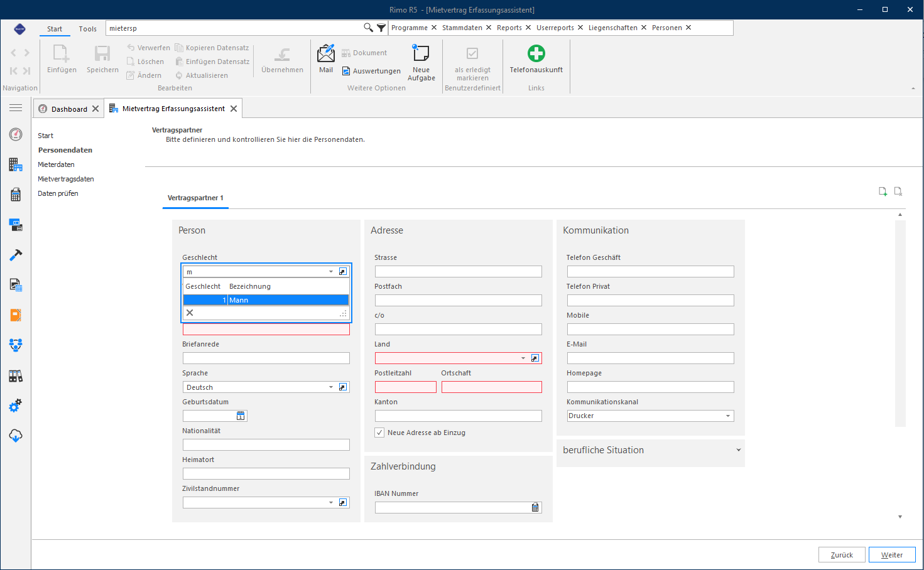Open the Daten prüfen step

pos(58,193)
